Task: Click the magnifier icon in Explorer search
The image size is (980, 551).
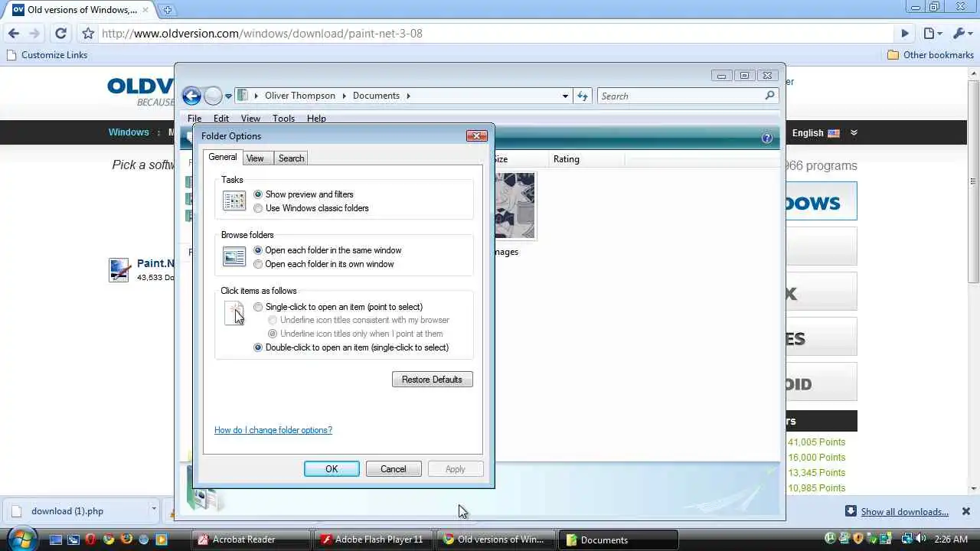Action: tap(769, 96)
